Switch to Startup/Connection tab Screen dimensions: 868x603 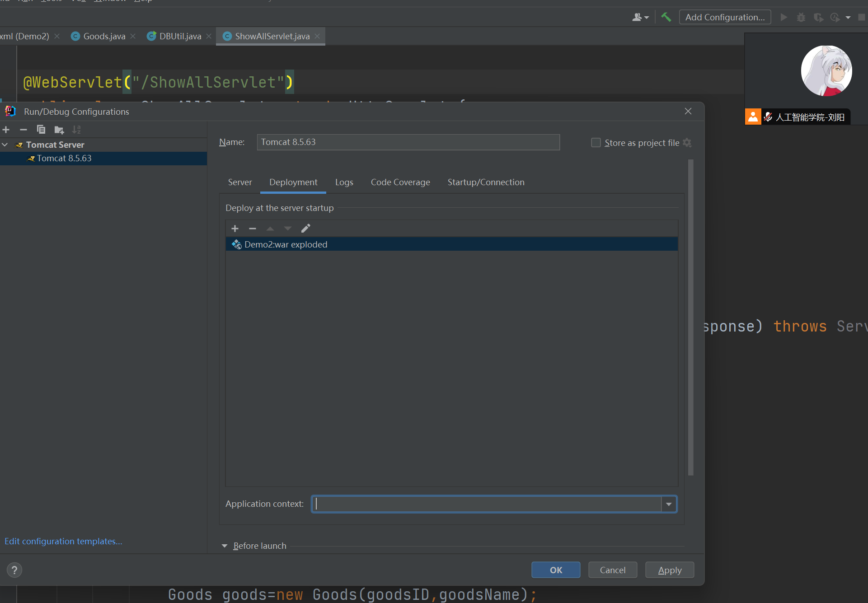[486, 182]
